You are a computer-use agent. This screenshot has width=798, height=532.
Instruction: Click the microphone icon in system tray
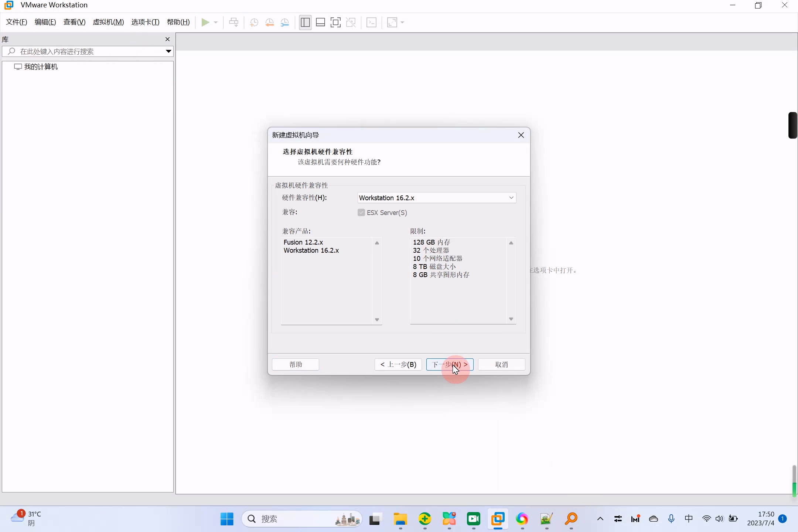click(671, 519)
